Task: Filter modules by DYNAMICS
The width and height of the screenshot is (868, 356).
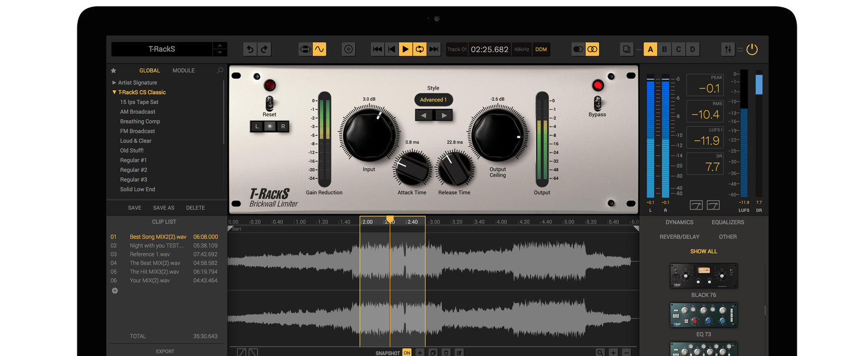Action: (x=679, y=222)
